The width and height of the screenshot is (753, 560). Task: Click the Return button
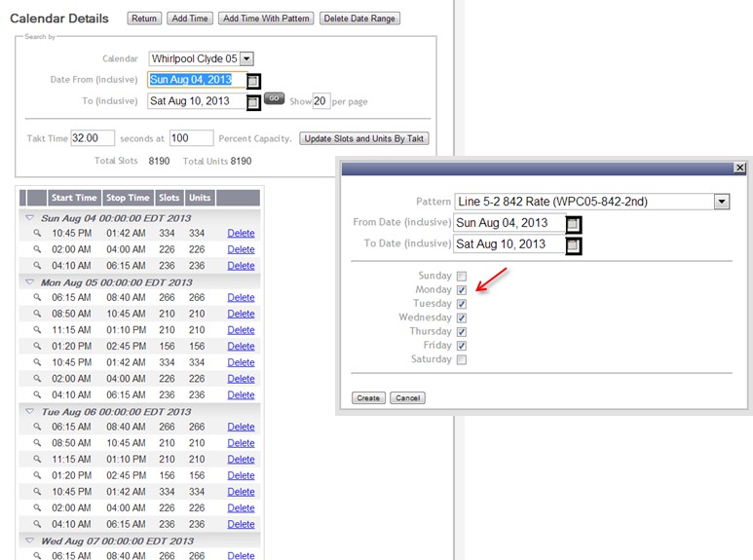(144, 19)
